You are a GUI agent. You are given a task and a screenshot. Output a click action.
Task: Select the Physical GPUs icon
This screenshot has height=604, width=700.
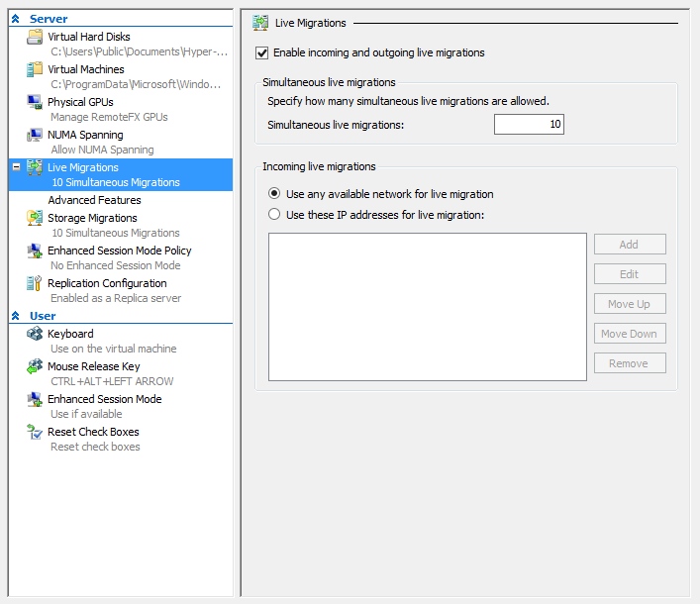tap(35, 103)
